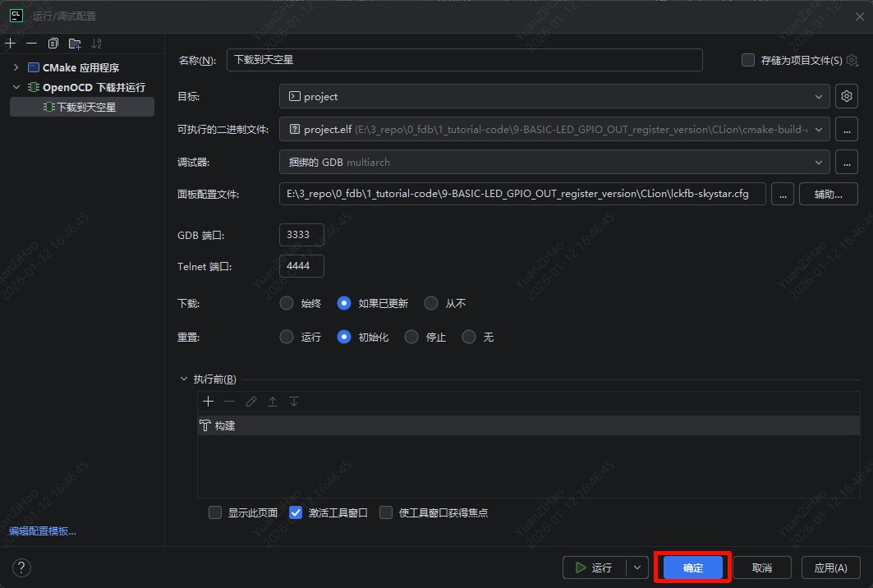
Task: Open the 目标 project dropdown
Action: pyautogui.click(x=554, y=96)
